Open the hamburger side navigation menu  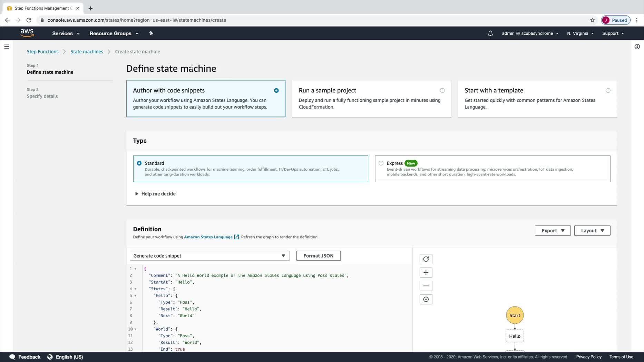7,47
